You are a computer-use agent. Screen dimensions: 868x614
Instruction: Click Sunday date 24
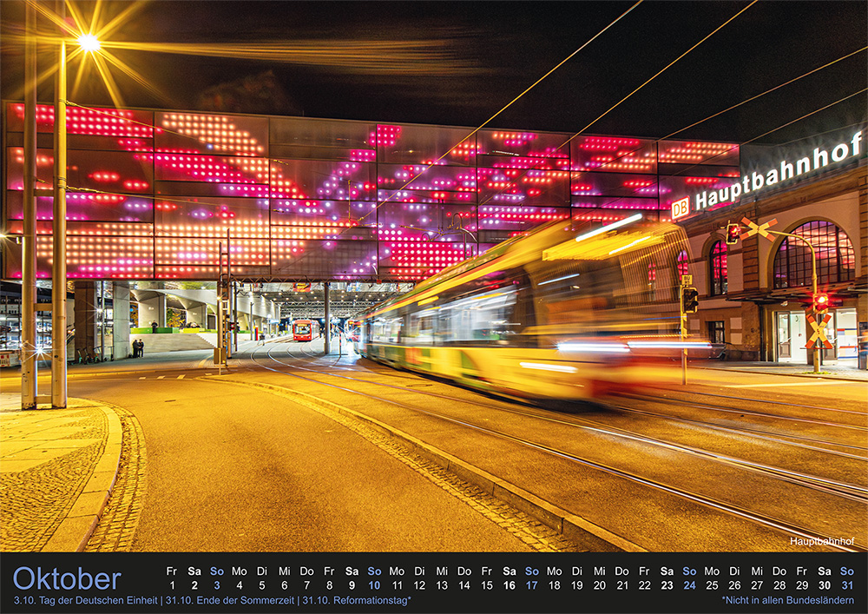(x=689, y=585)
